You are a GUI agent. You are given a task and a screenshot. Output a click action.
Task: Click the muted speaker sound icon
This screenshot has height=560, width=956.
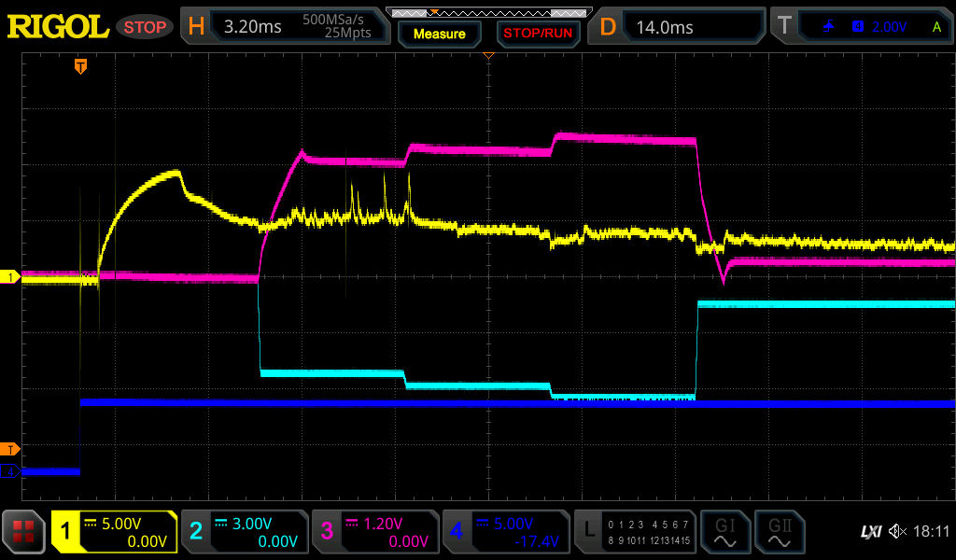tap(897, 532)
